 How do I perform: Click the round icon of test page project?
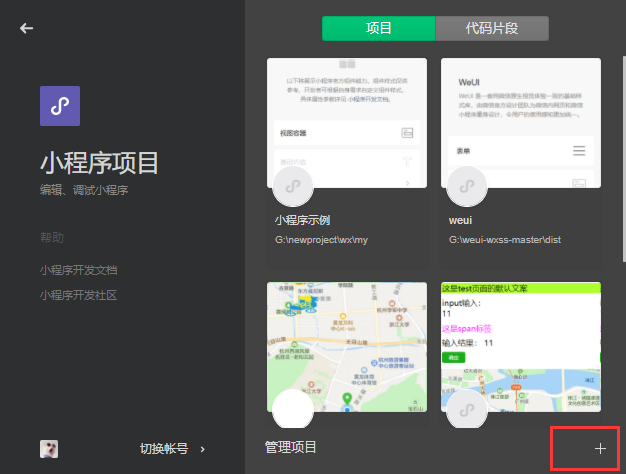(x=467, y=410)
